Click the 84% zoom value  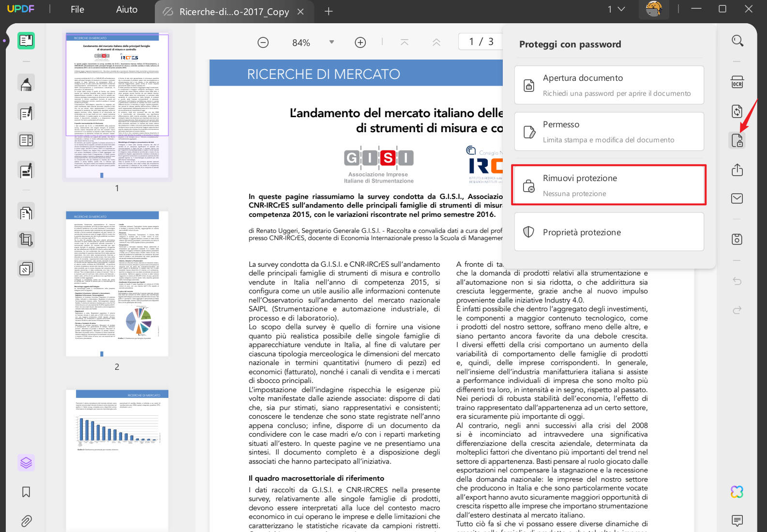coord(301,43)
